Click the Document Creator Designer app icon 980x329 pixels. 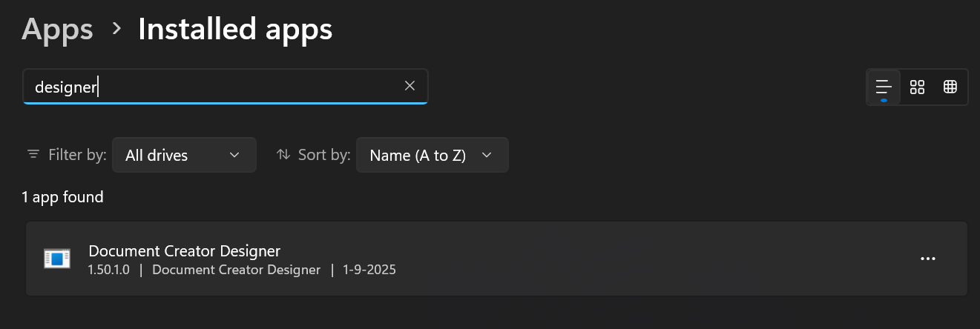(57, 259)
